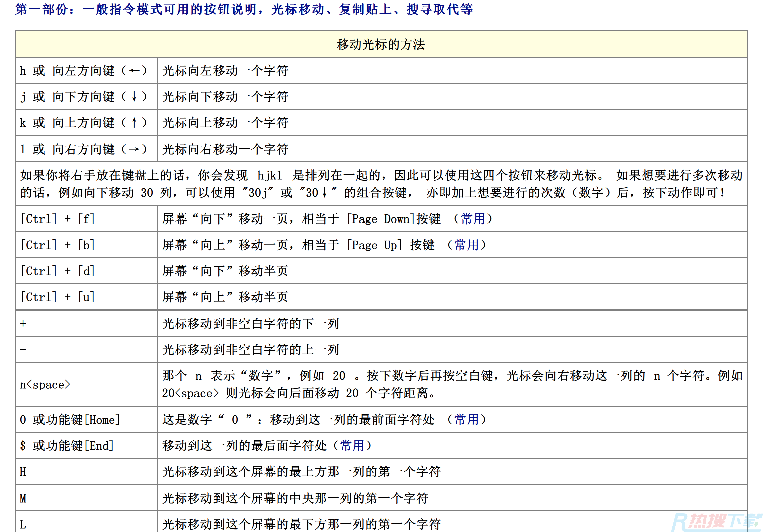This screenshot has height=532, width=763.
Task: Click 常用 in the Page Up row
Action: pyautogui.click(x=466, y=245)
